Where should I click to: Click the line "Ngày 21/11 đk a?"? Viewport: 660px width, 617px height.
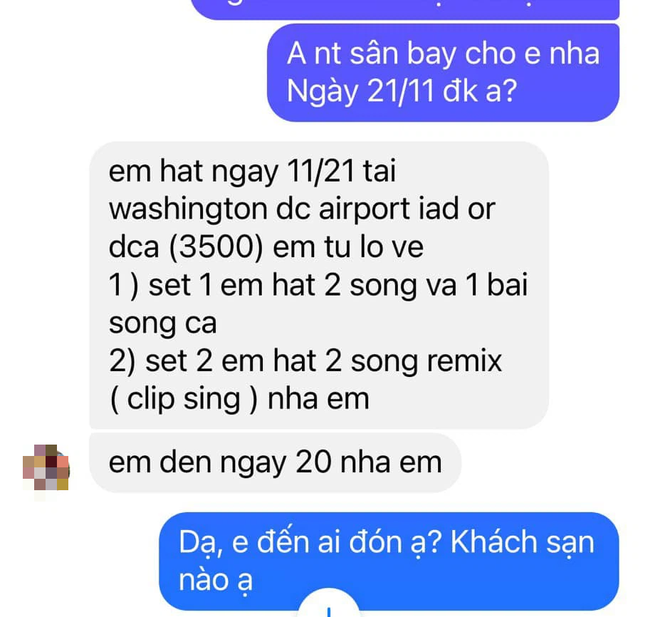click(402, 91)
